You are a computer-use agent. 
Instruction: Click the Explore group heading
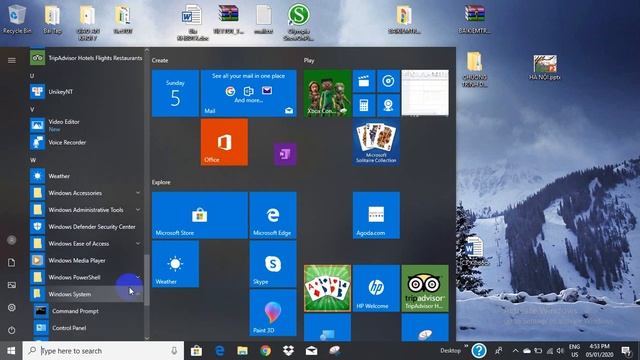(x=161, y=182)
